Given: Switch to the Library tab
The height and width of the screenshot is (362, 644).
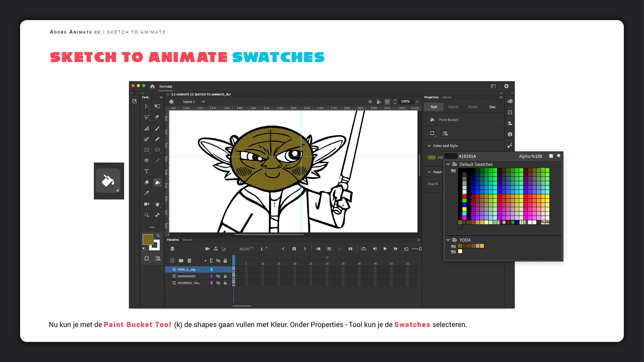Looking at the screenshot, I should pyautogui.click(x=447, y=97).
